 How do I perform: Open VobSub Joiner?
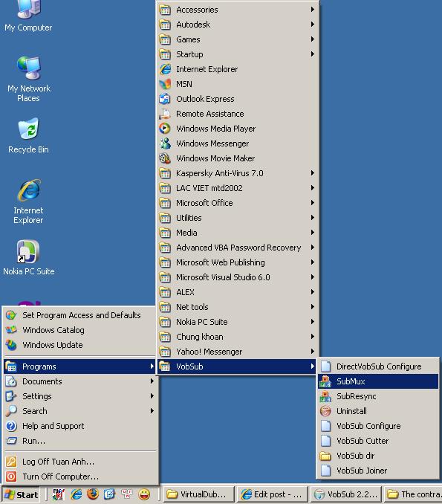(x=378, y=471)
